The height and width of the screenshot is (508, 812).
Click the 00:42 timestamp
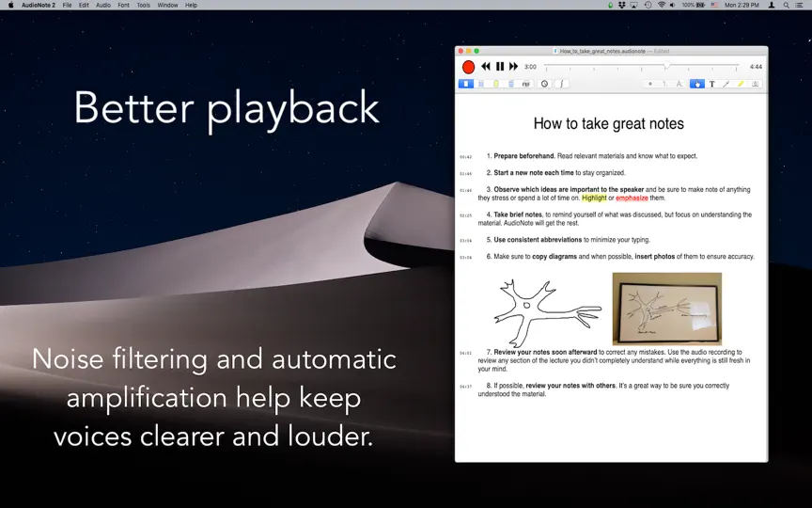point(465,157)
